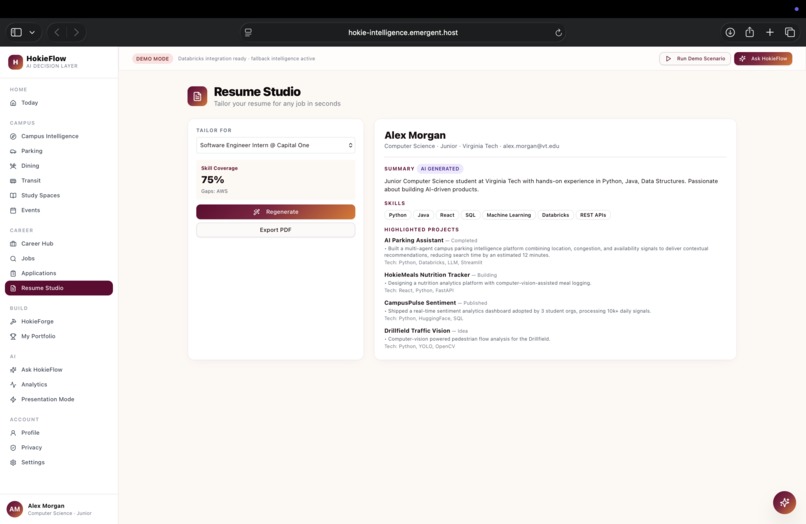This screenshot has height=524, width=806.
Task: Open the floating AI assistant sparkle button
Action: click(784, 502)
